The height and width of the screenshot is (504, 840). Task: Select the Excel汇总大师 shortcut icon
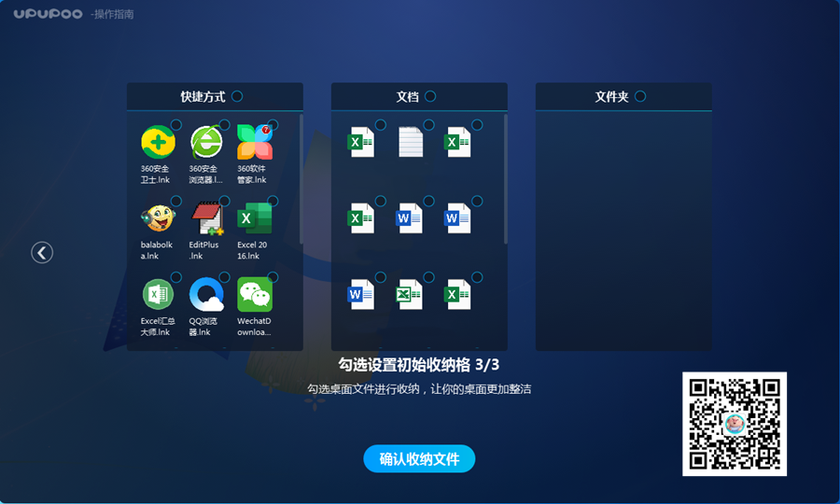158,294
